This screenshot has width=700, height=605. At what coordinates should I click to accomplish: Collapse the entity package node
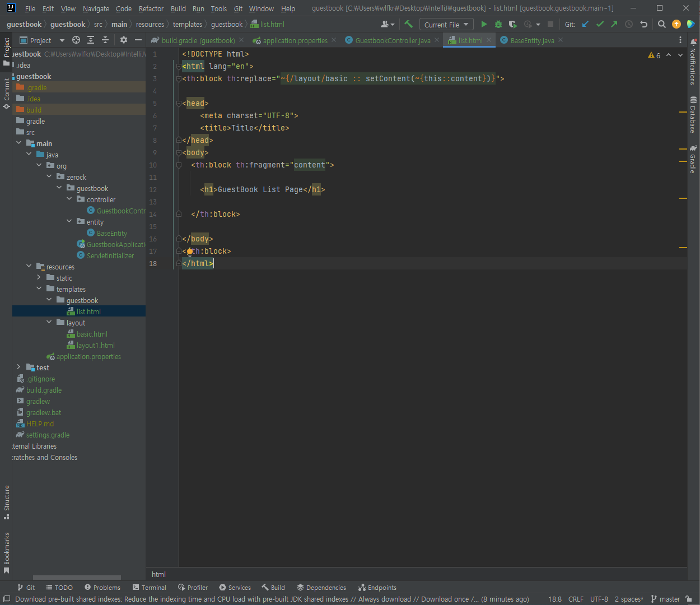[69, 222]
